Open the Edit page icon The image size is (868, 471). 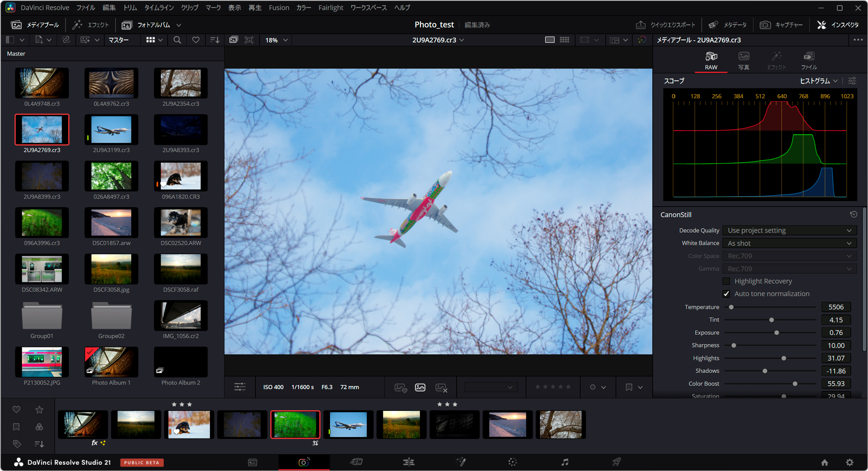pyautogui.click(x=409, y=462)
